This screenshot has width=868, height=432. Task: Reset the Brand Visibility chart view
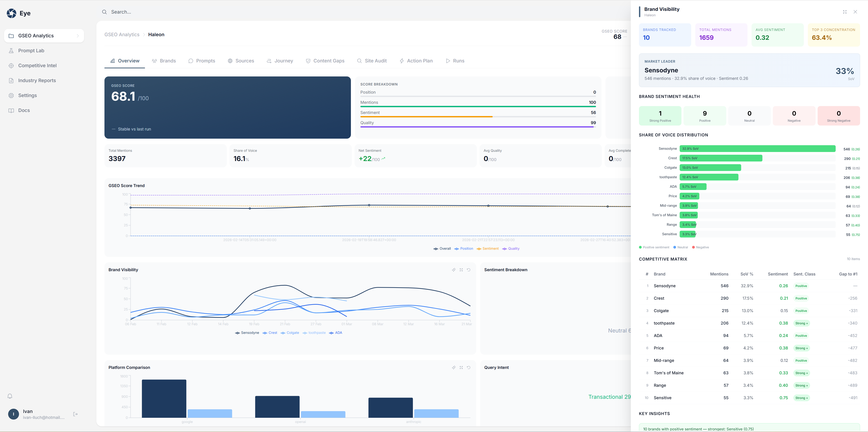468,270
